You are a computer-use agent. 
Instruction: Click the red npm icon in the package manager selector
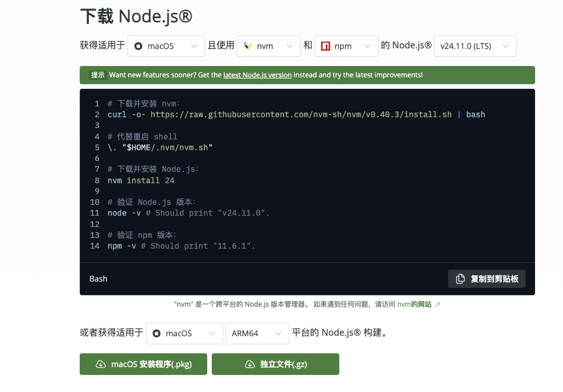coord(325,46)
